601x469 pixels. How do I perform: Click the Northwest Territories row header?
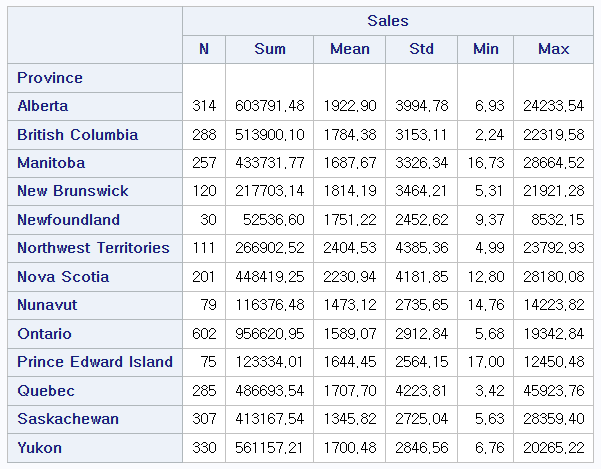coord(95,248)
